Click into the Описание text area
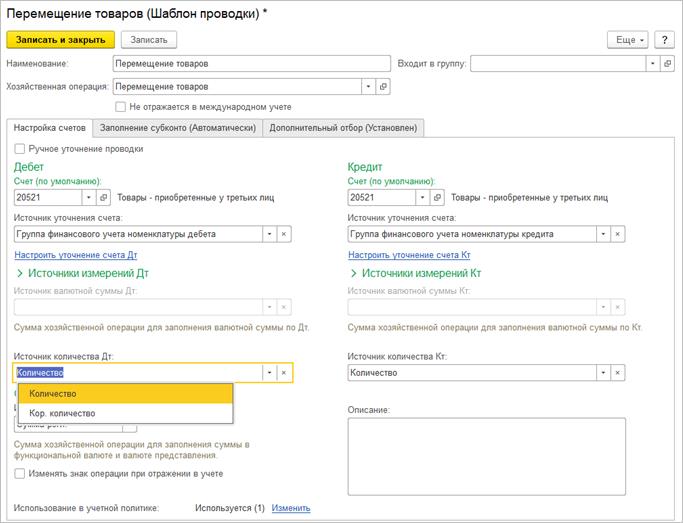683x523 pixels. pos(486,453)
